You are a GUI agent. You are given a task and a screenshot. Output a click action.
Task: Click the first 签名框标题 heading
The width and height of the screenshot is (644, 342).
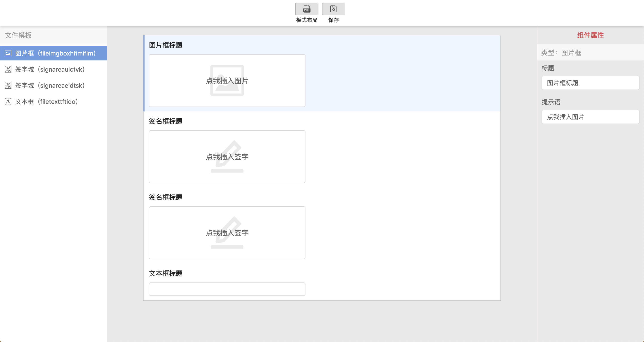[166, 121]
